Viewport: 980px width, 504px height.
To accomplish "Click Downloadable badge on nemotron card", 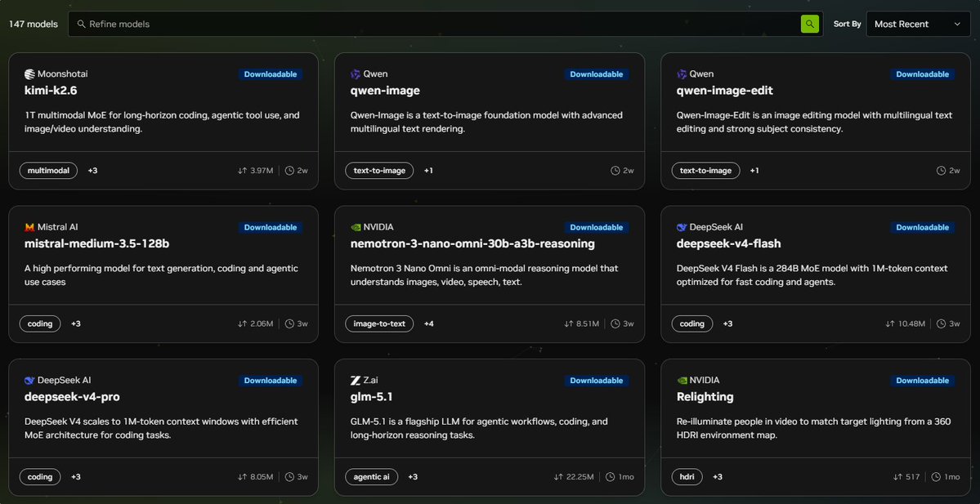I will [x=597, y=227].
